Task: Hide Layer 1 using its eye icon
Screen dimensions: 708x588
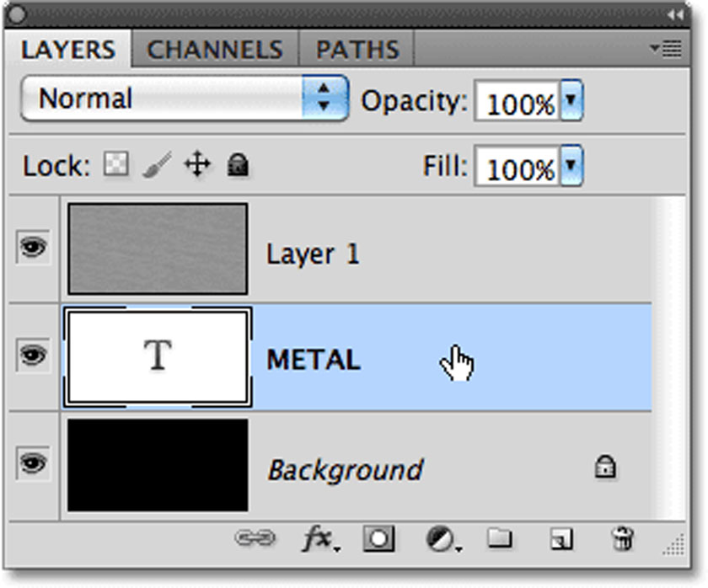Action: 33,248
